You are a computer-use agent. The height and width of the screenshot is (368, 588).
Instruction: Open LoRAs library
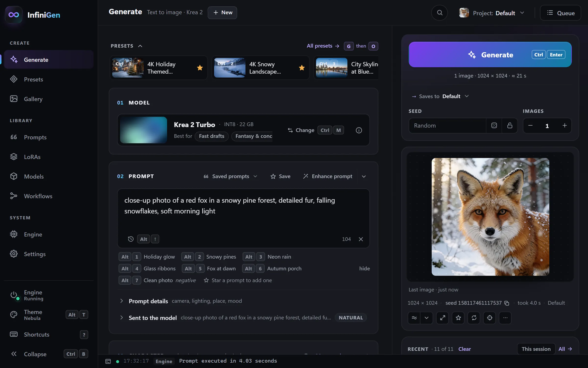[49, 157]
